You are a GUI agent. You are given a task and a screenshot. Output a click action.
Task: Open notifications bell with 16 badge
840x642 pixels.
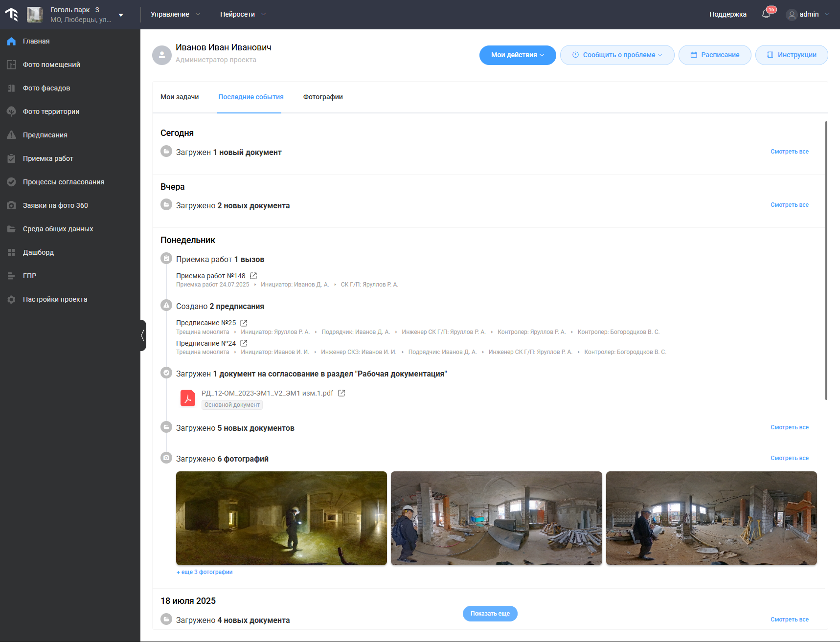pos(766,14)
